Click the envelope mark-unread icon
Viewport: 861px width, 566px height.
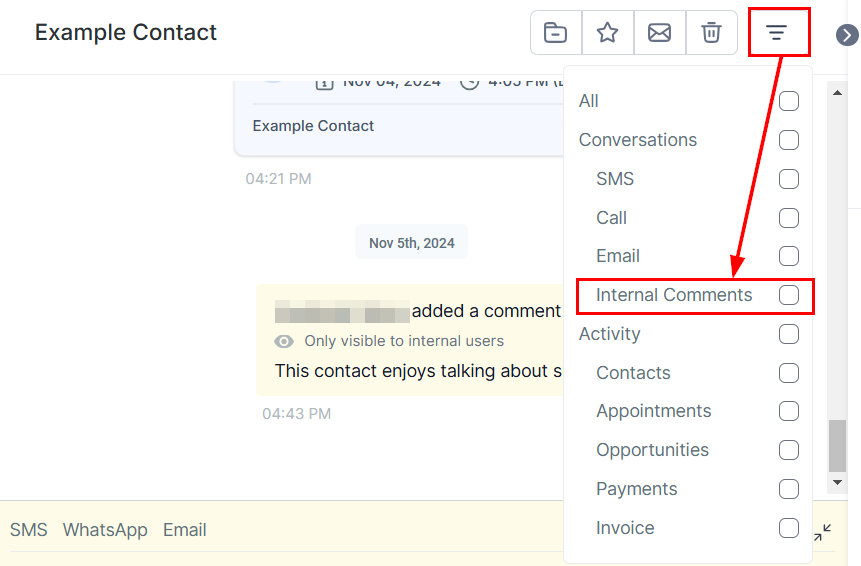coord(659,33)
